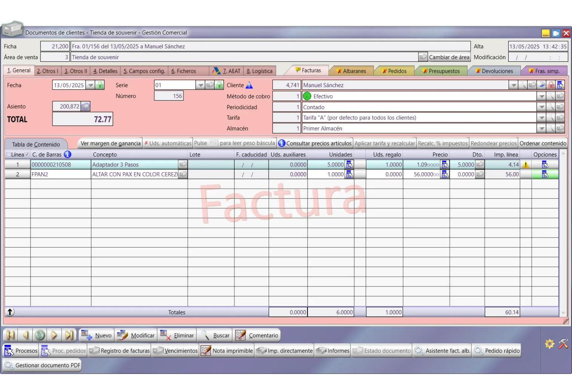The height and width of the screenshot is (392, 572).
Task: Switch to the Albaranes tab
Action: point(351,71)
